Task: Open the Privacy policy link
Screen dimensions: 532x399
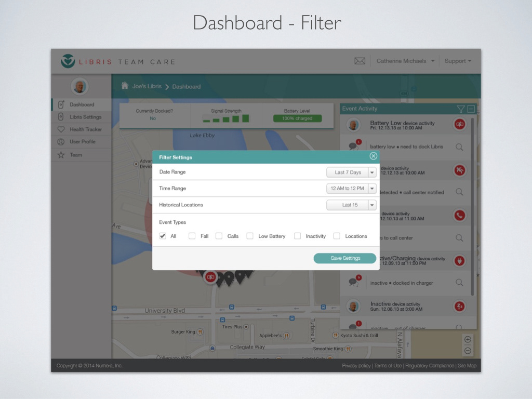Action: (x=356, y=365)
